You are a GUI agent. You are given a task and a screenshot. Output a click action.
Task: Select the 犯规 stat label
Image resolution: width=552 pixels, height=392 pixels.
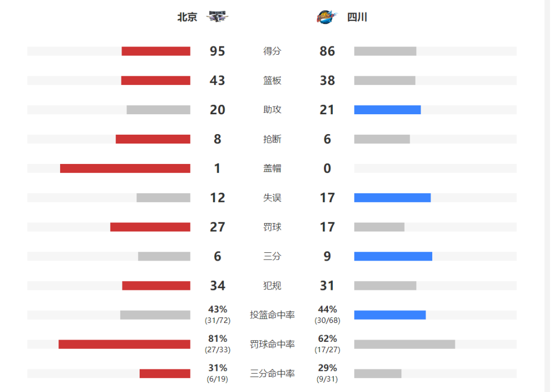[x=272, y=285]
